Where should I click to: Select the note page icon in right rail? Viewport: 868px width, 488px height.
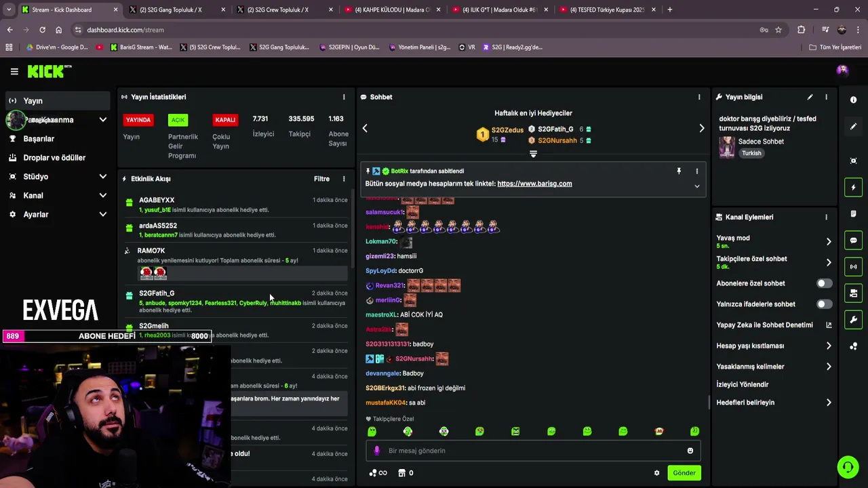(x=853, y=214)
